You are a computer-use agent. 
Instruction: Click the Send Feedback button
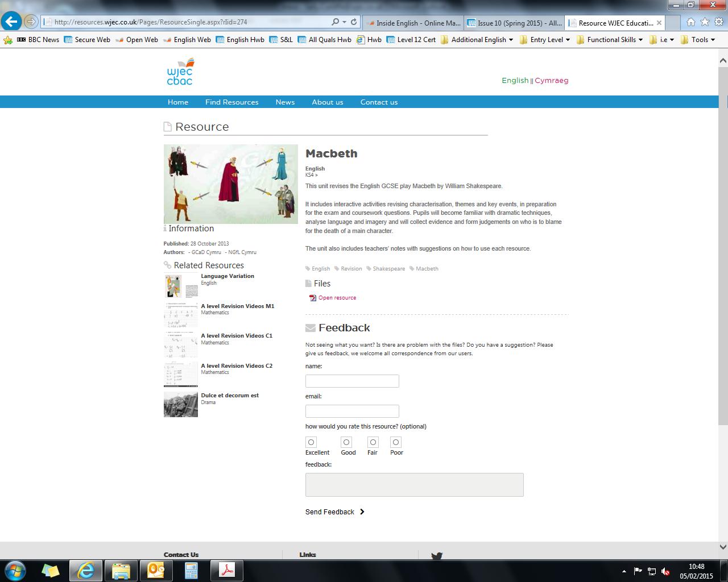click(335, 512)
